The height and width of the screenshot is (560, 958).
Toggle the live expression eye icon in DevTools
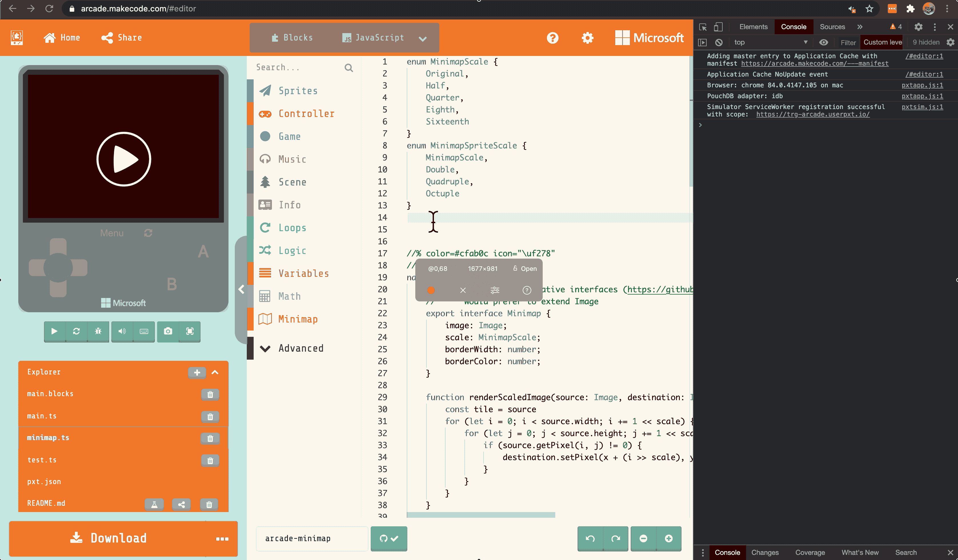[823, 42]
